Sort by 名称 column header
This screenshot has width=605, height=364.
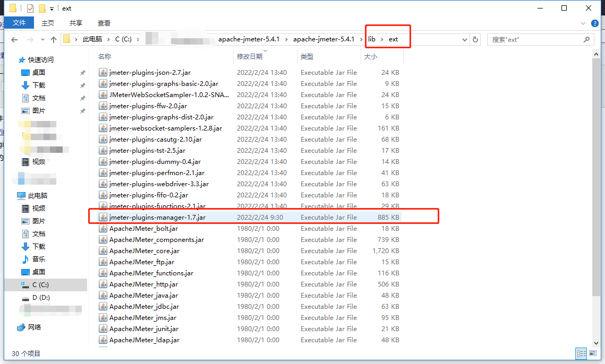105,57
